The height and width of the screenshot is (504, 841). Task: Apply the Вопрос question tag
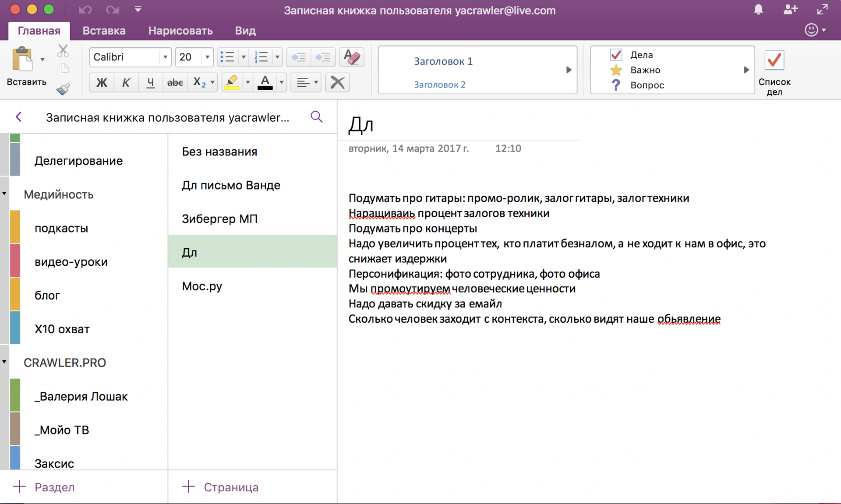[637, 85]
